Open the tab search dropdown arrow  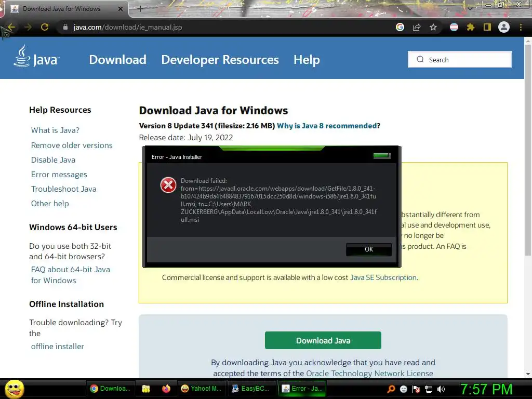tap(470, 8)
